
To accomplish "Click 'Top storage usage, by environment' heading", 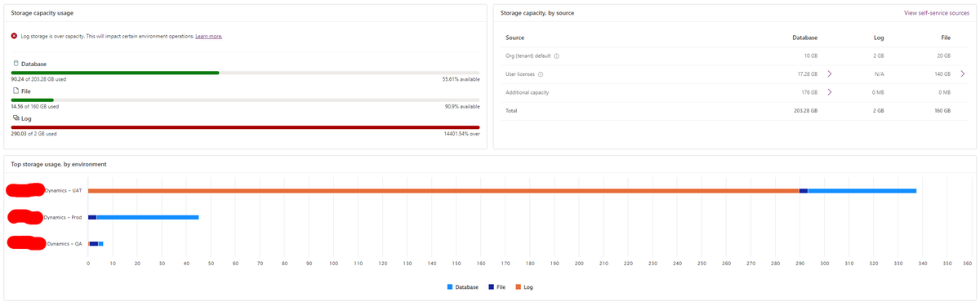I will point(59,164).
